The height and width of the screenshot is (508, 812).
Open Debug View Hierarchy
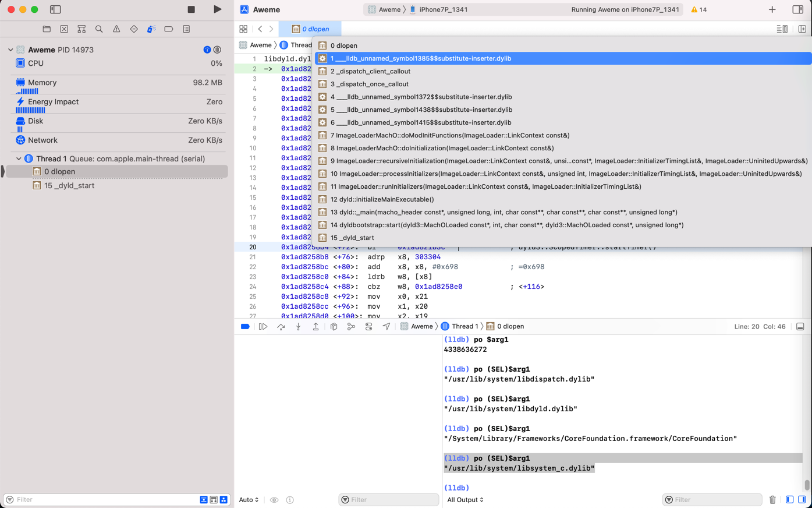click(334, 327)
